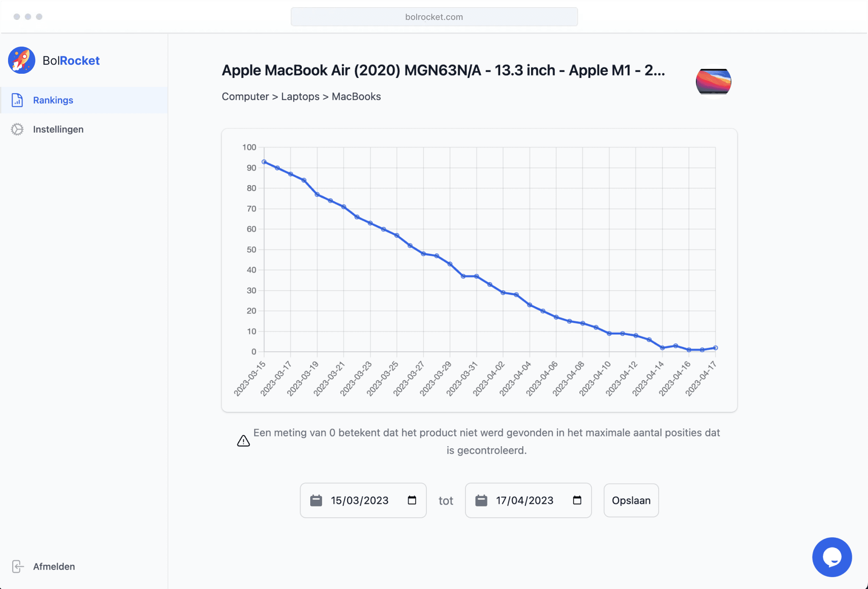This screenshot has height=589, width=868.
Task: Click calendar icon left of 17/04/2023
Action: [x=481, y=500]
